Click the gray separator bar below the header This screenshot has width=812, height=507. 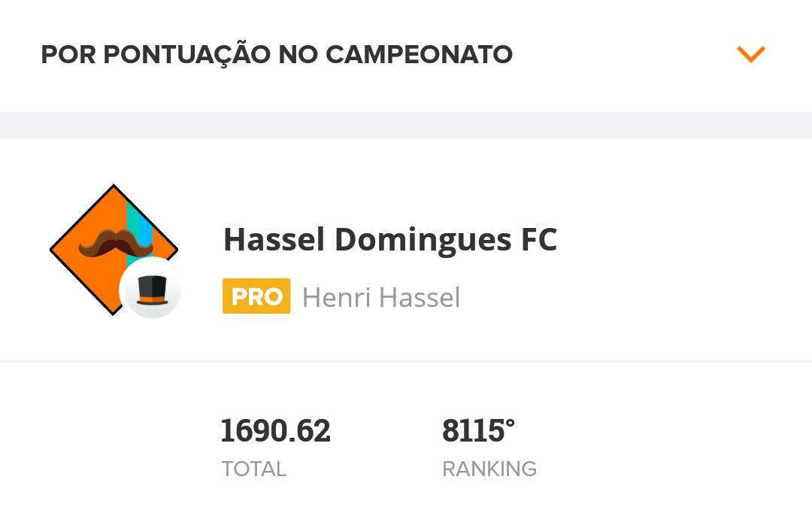[x=406, y=126]
